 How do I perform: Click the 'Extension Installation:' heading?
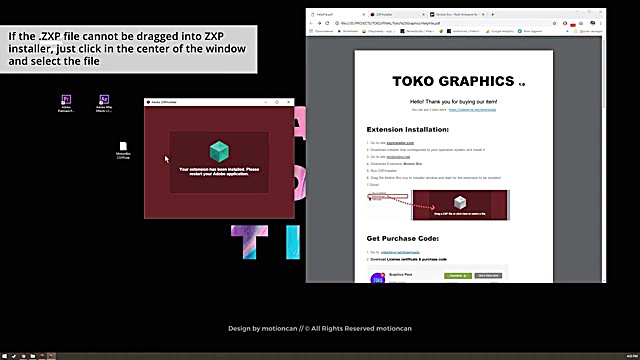tap(407, 129)
